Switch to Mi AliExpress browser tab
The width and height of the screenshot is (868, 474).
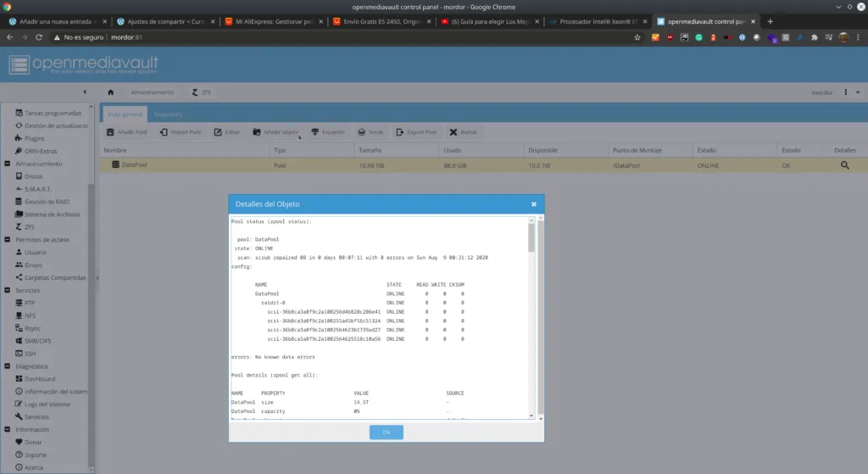(x=274, y=21)
